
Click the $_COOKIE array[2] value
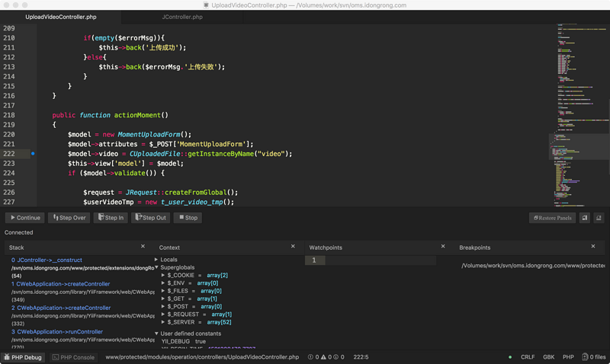point(217,275)
